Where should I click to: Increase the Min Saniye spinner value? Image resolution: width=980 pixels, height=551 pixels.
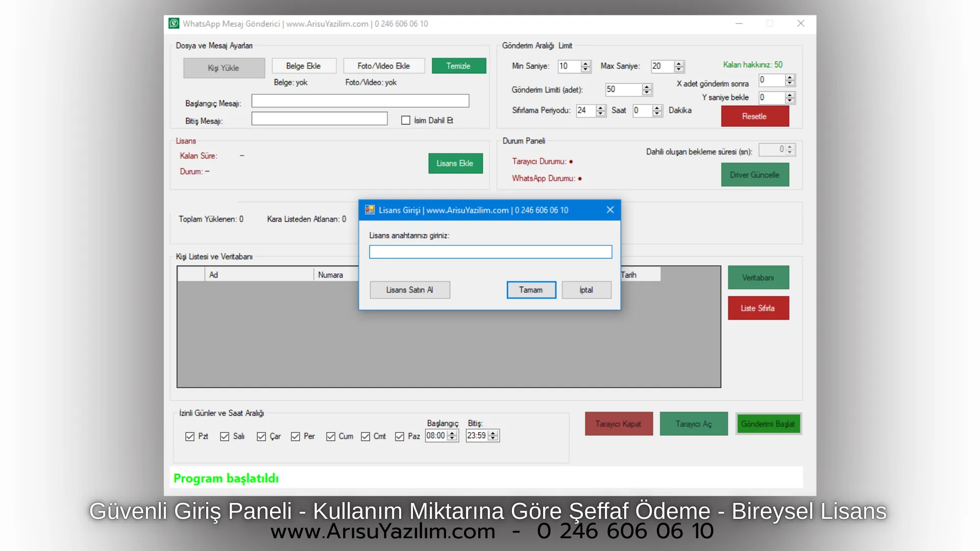point(586,64)
